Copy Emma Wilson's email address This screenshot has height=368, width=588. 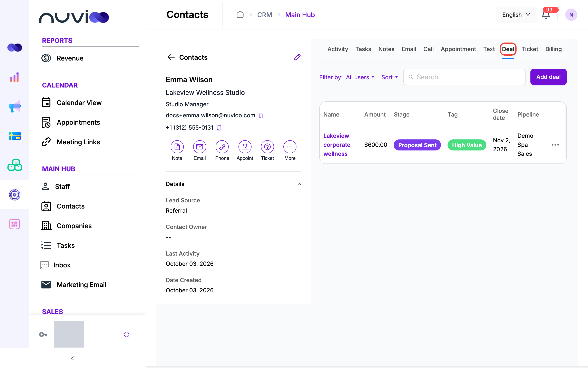pyautogui.click(x=261, y=115)
